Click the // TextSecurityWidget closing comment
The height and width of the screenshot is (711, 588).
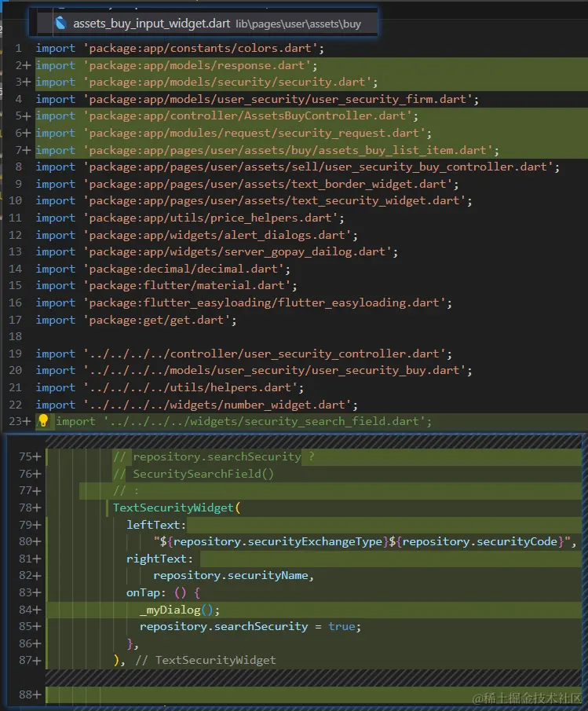[x=206, y=660]
